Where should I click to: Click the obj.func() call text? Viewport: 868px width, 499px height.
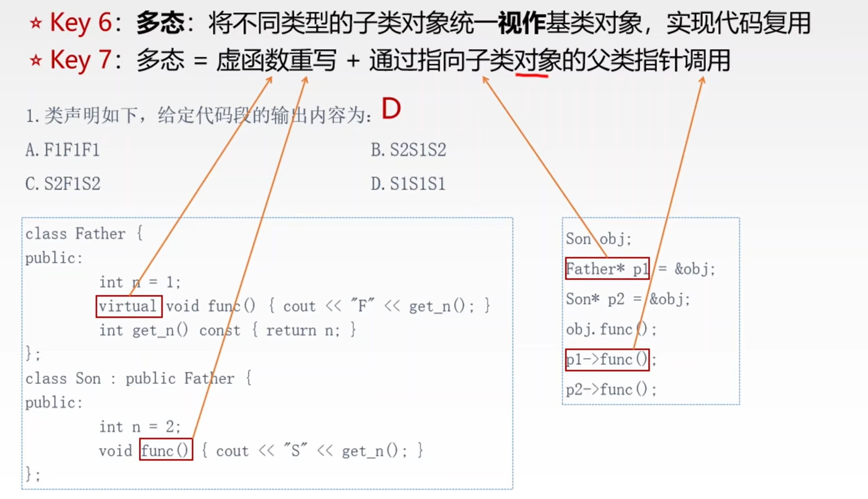coord(608,329)
